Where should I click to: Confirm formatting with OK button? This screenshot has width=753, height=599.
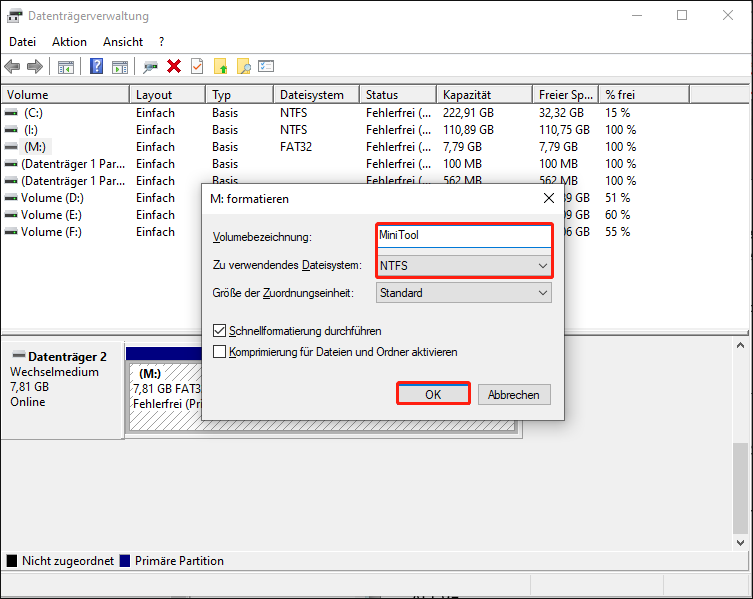coord(433,394)
